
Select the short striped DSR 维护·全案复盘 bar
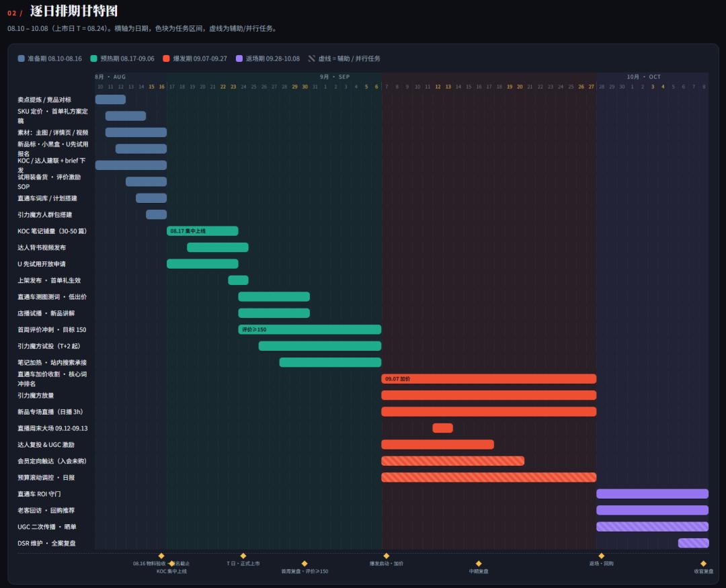pyautogui.click(x=694, y=543)
